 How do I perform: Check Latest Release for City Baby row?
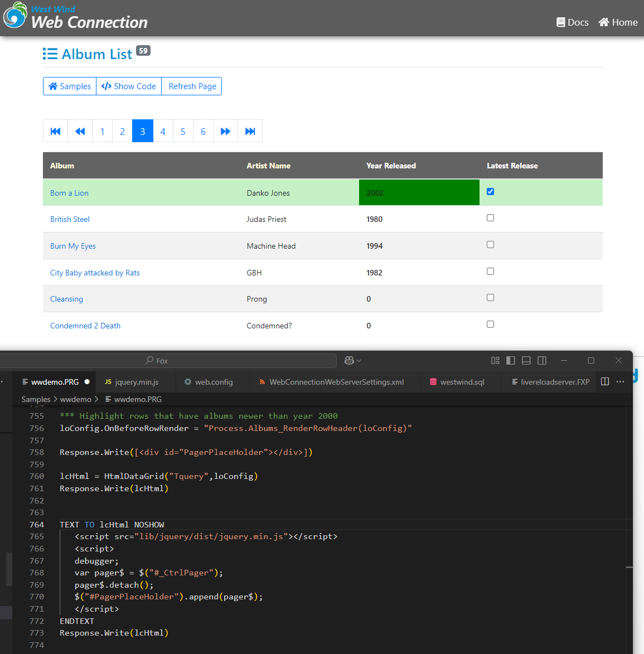coord(491,271)
